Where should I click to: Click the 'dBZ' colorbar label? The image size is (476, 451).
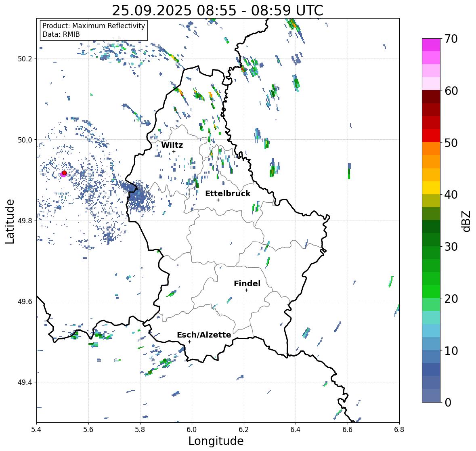coord(466,221)
